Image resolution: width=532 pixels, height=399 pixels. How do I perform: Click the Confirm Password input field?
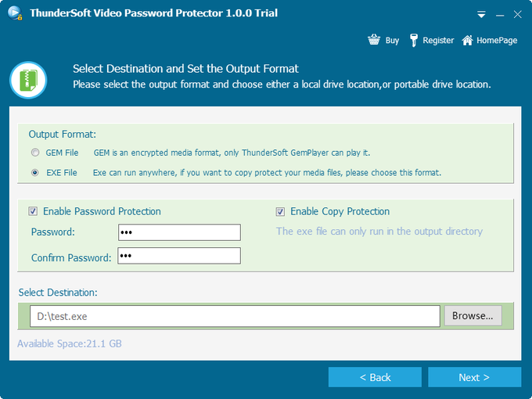179,256
